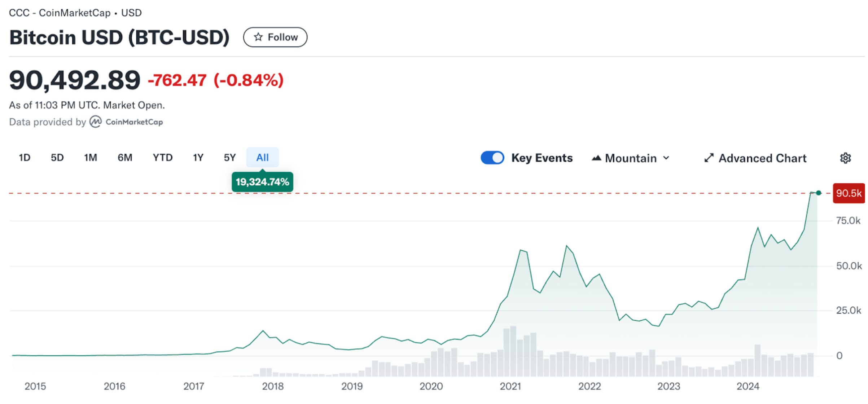Select the 1D time range
Viewport: 868px width, 404px height.
coord(25,158)
